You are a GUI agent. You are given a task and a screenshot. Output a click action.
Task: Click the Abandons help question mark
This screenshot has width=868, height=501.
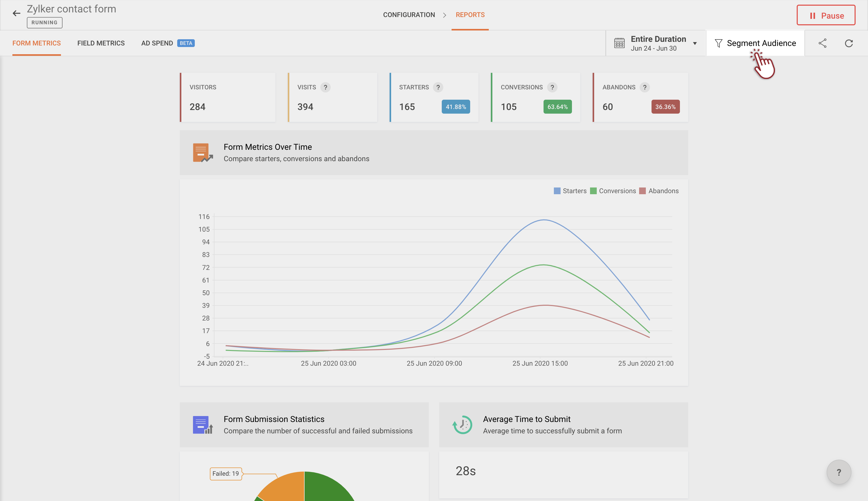pyautogui.click(x=645, y=87)
